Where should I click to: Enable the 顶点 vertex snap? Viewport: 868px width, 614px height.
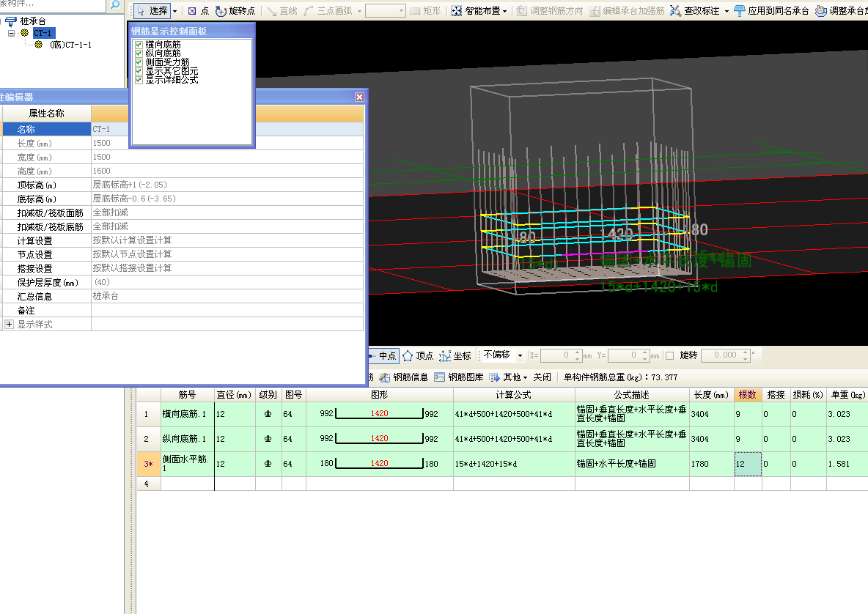[x=419, y=355]
